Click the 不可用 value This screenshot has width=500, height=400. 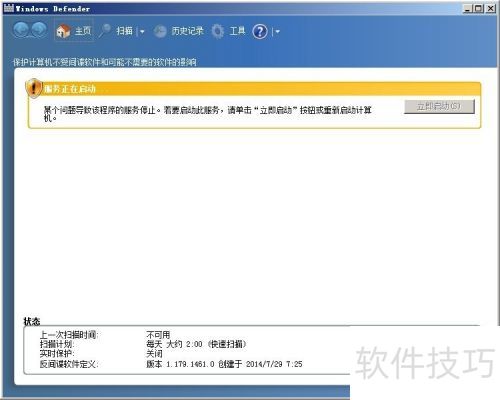coord(158,334)
